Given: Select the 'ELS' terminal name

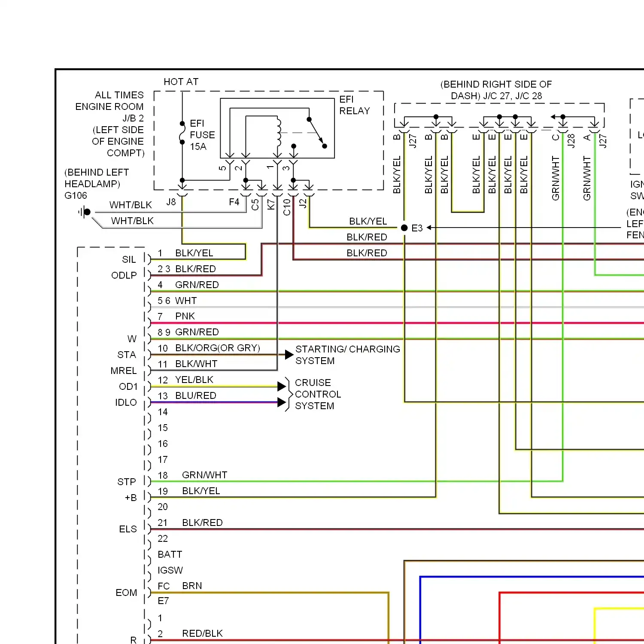Looking at the screenshot, I should tap(128, 529).
